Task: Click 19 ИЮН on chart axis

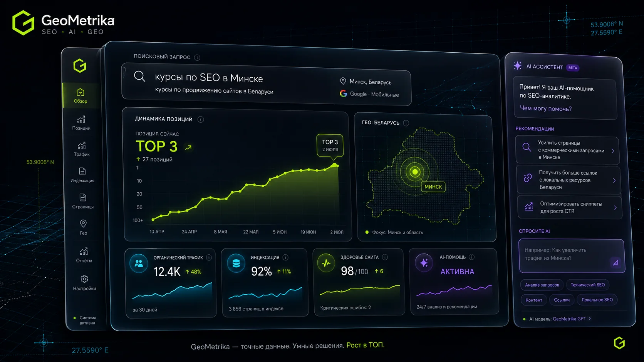Action: point(308,232)
